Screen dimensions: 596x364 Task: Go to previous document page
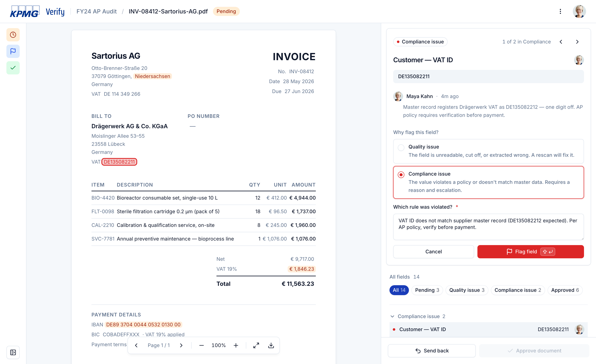[x=136, y=345]
